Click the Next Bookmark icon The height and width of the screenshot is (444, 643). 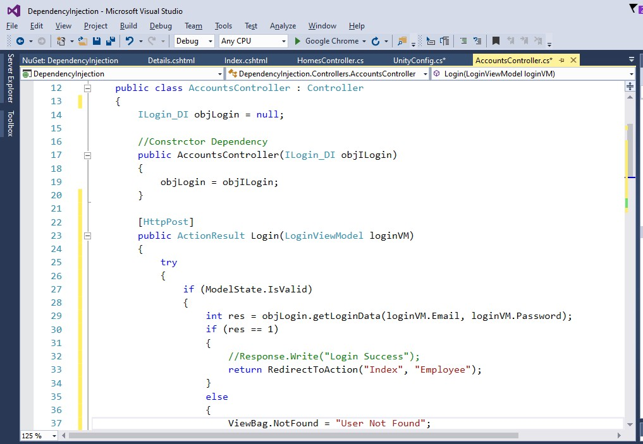tap(524, 41)
